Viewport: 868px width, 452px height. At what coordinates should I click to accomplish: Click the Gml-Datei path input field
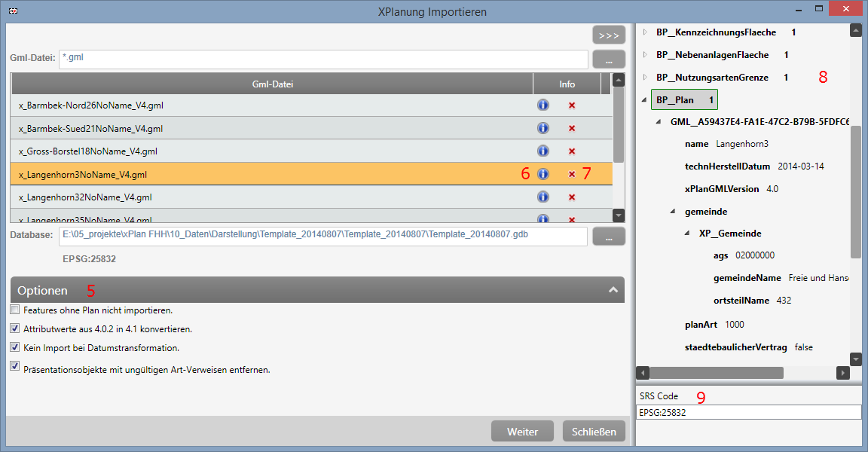click(324, 59)
